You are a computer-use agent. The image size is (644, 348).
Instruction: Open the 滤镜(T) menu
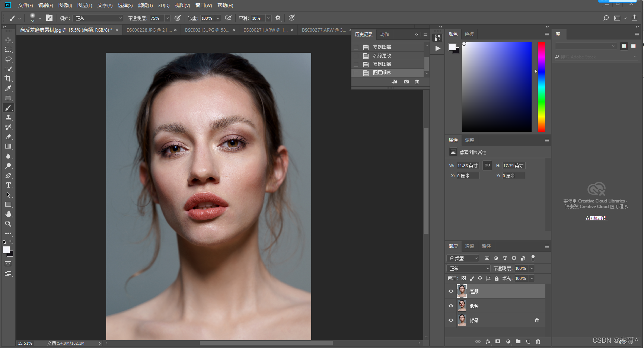(x=145, y=5)
